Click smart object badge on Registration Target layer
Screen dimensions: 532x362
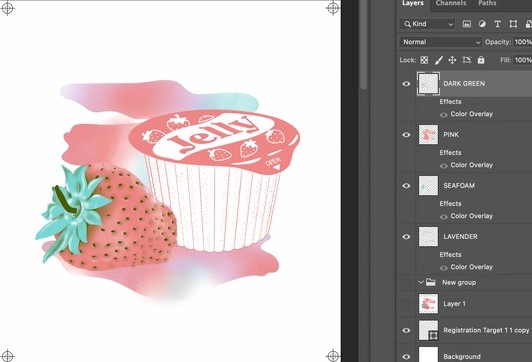click(433, 336)
